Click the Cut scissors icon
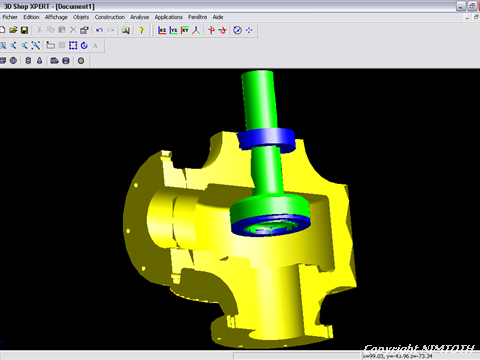Image resolution: width=480 pixels, height=360 pixels. 39,30
